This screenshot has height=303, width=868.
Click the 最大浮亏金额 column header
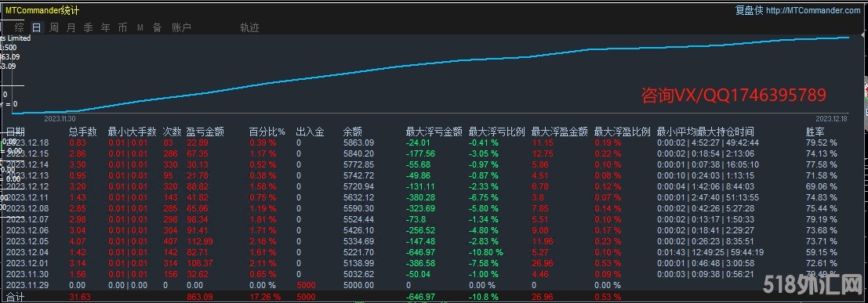(434, 132)
